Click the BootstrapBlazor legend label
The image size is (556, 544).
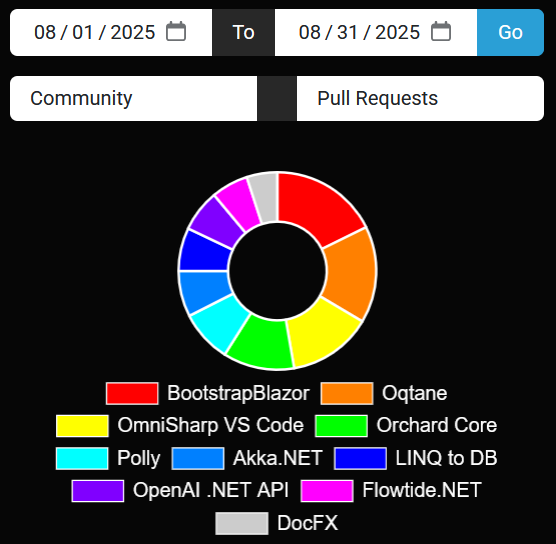(238, 393)
